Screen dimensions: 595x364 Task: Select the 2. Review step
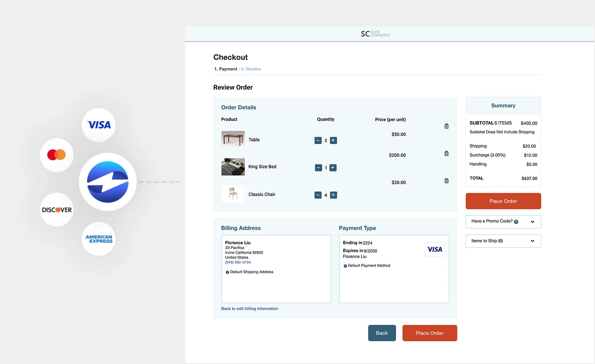[x=251, y=69]
